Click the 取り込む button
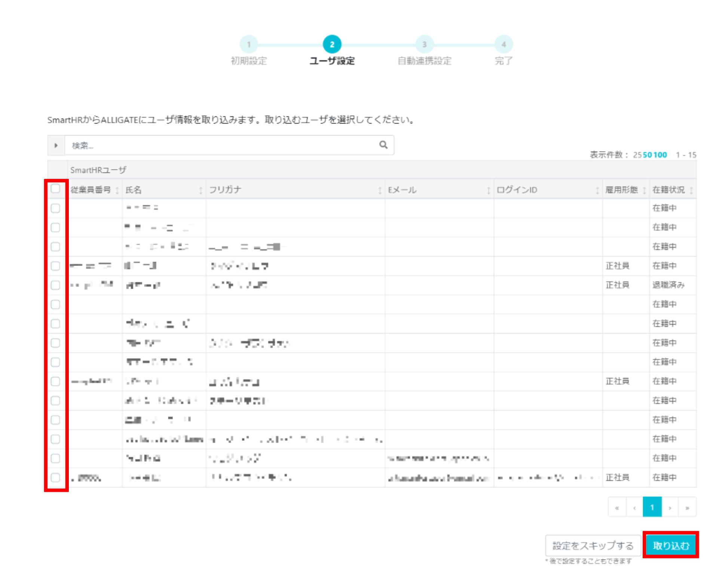 [x=671, y=545]
